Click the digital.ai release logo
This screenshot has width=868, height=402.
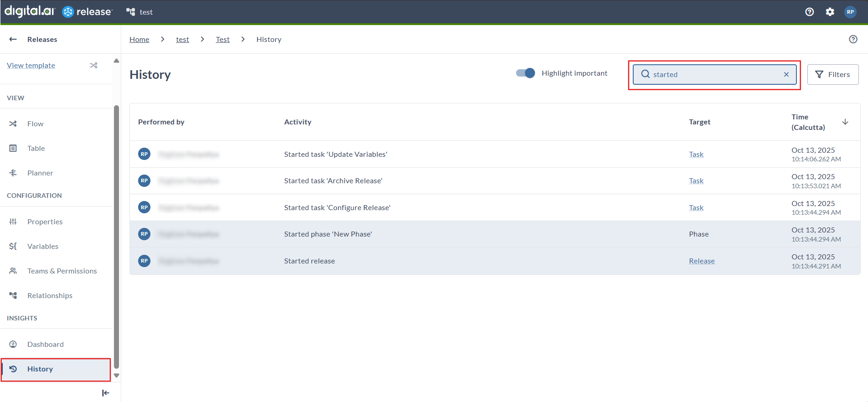(58, 11)
